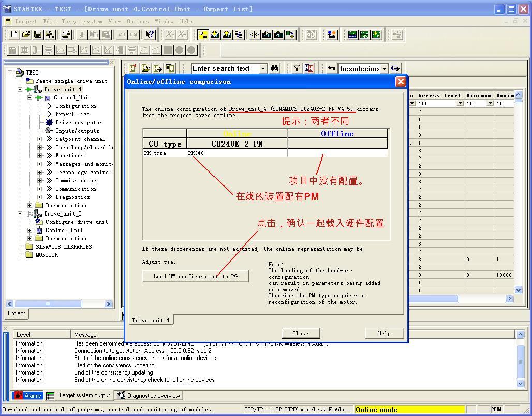Switch to the Target system output tab
Image resolution: width=532 pixels, height=416 pixels.
click(79, 395)
